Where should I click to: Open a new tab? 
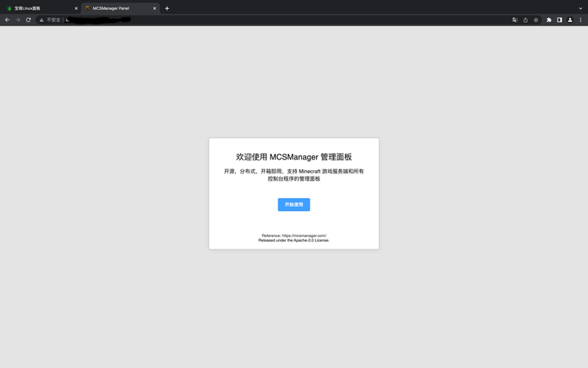coord(167,8)
